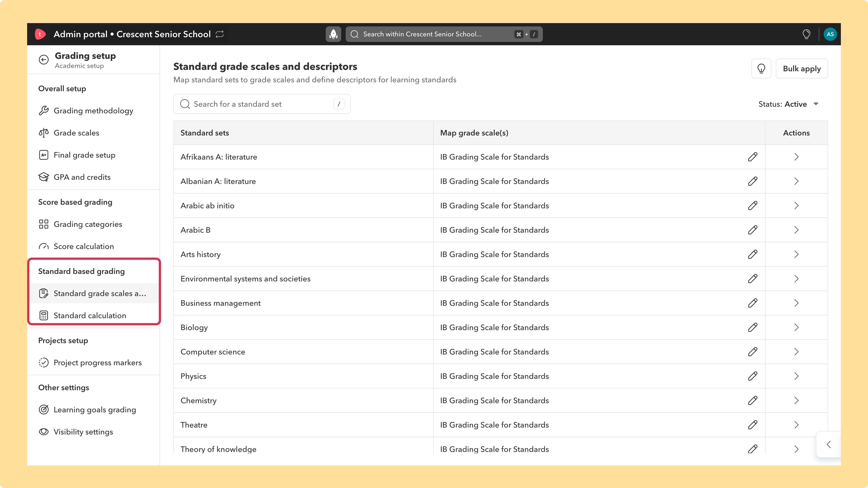Viewport: 868px width, 488px height.
Task: Click IB Grading Scale for Standards in Theatre row
Action: pyautogui.click(x=494, y=425)
